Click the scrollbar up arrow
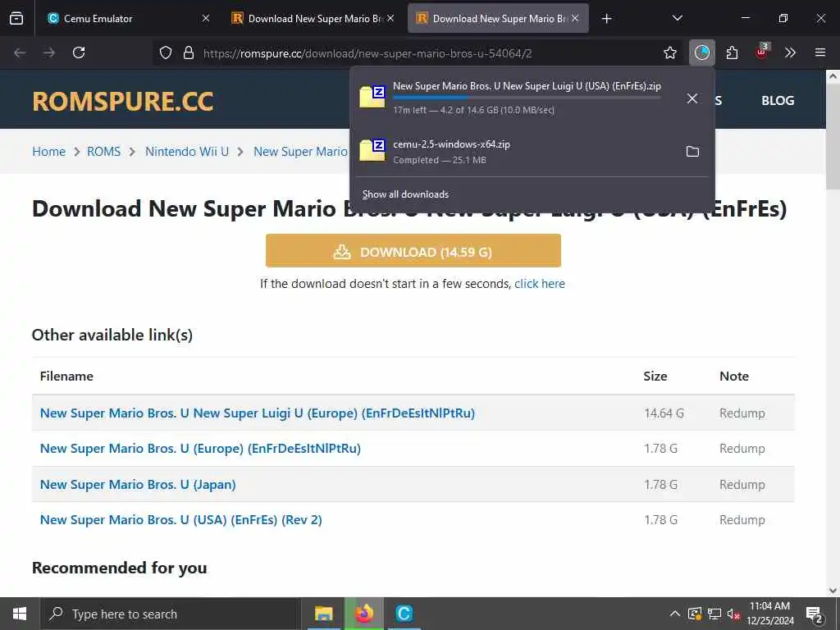Image resolution: width=840 pixels, height=630 pixels. tap(833, 76)
